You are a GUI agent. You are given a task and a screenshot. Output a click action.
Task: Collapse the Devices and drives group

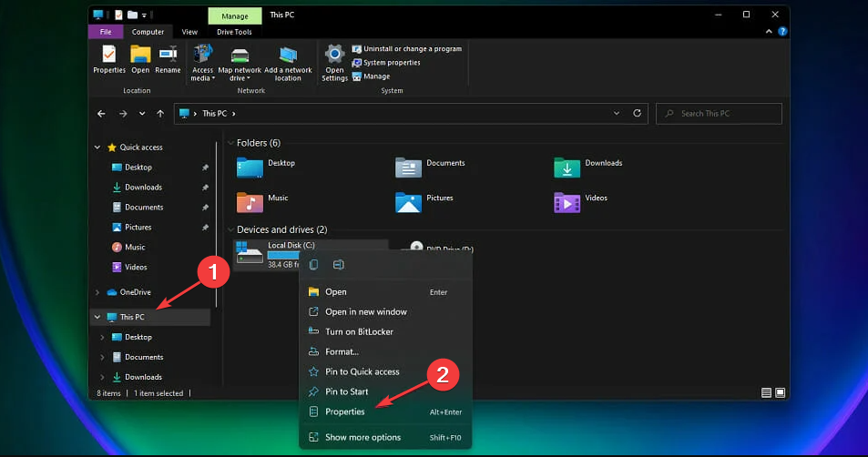230,229
